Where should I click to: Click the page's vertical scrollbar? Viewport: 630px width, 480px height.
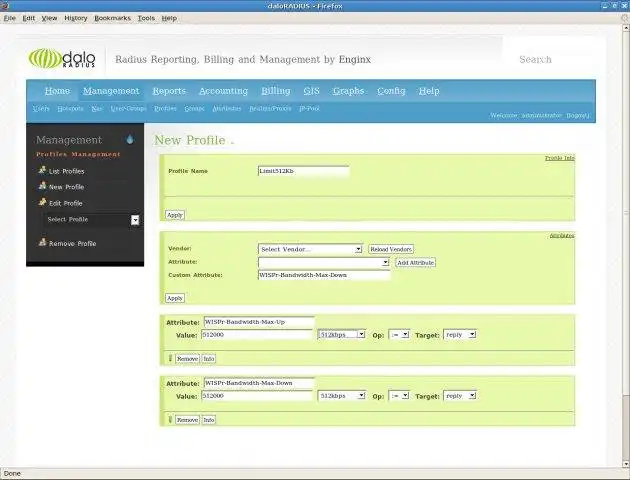(626, 246)
